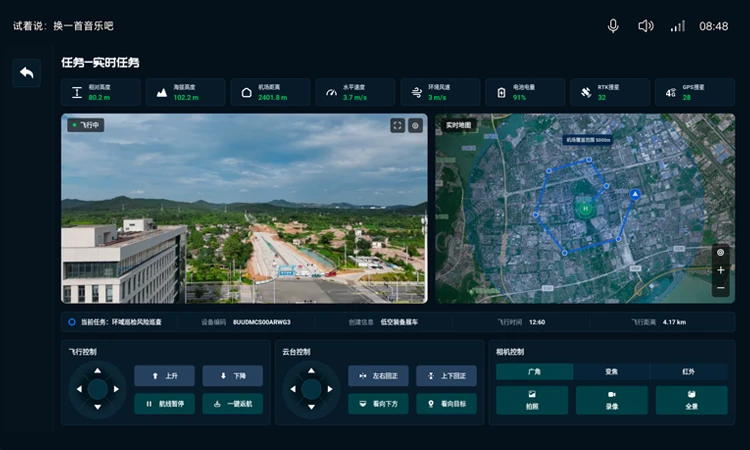Open the 水平速度 horizontal speed card

click(355, 92)
